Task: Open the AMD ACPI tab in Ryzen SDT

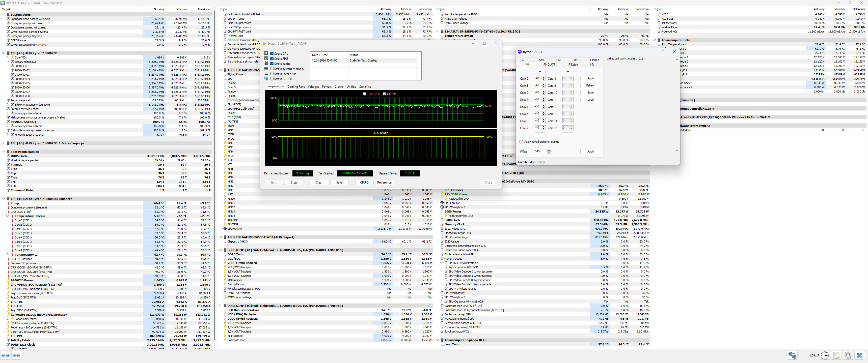Action: (x=550, y=64)
